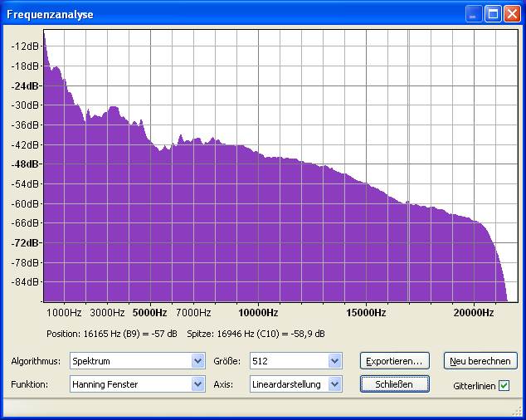This screenshot has height=420, width=526.
Task: Click the 5000Hz frequency axis label
Action: pyautogui.click(x=150, y=313)
